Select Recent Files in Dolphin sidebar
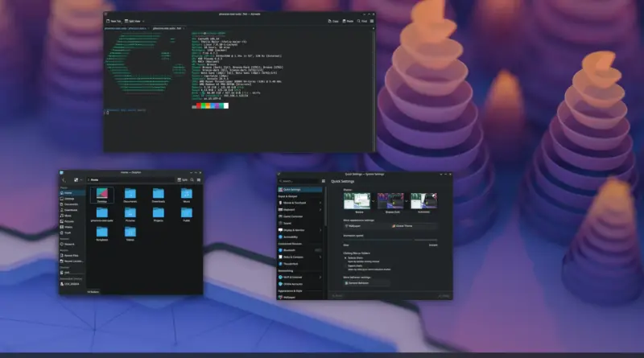The height and width of the screenshot is (358, 644). (72, 255)
